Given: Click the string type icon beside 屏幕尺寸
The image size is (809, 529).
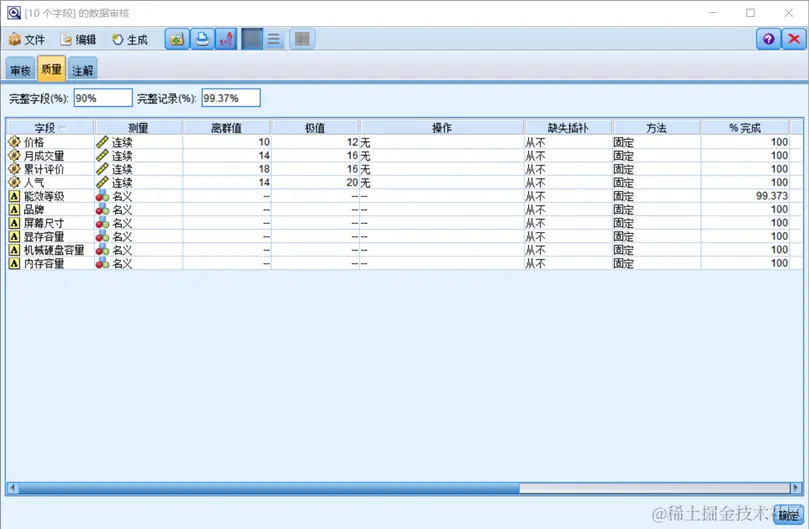Looking at the screenshot, I should (14, 223).
